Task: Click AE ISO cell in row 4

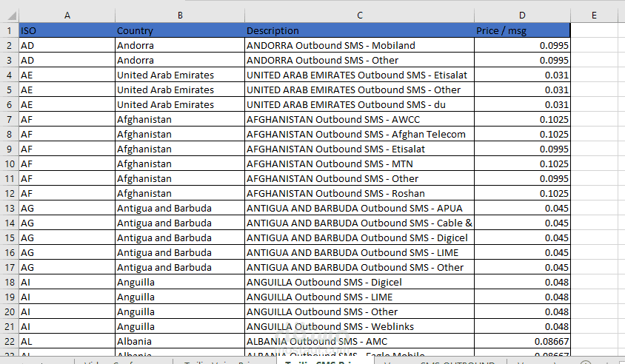Action: tap(67, 75)
